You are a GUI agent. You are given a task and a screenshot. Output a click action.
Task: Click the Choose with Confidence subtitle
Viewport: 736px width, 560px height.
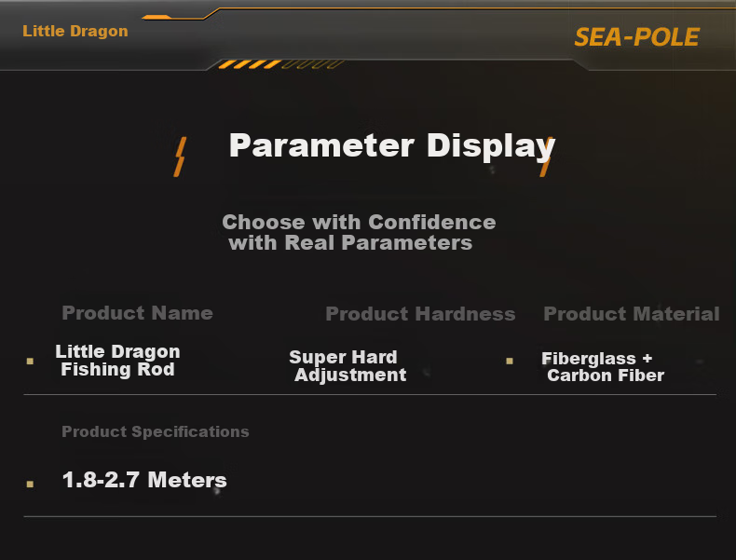coord(359,232)
